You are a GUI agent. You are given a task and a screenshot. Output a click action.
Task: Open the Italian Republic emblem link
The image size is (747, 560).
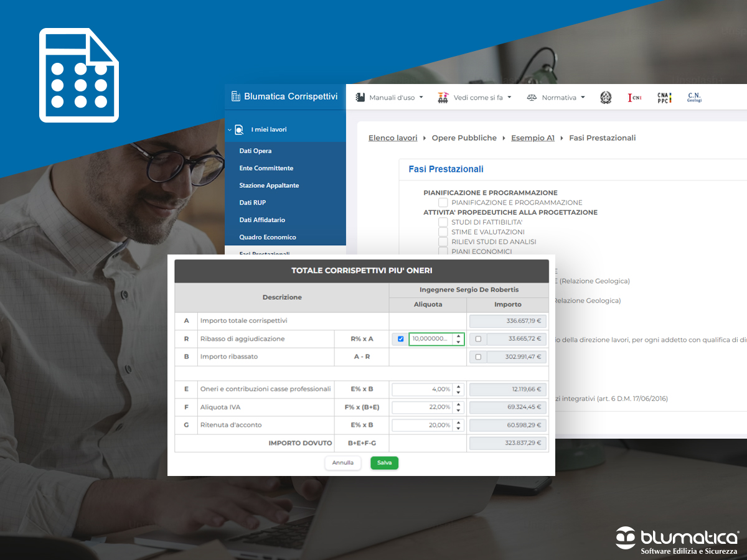[606, 97]
